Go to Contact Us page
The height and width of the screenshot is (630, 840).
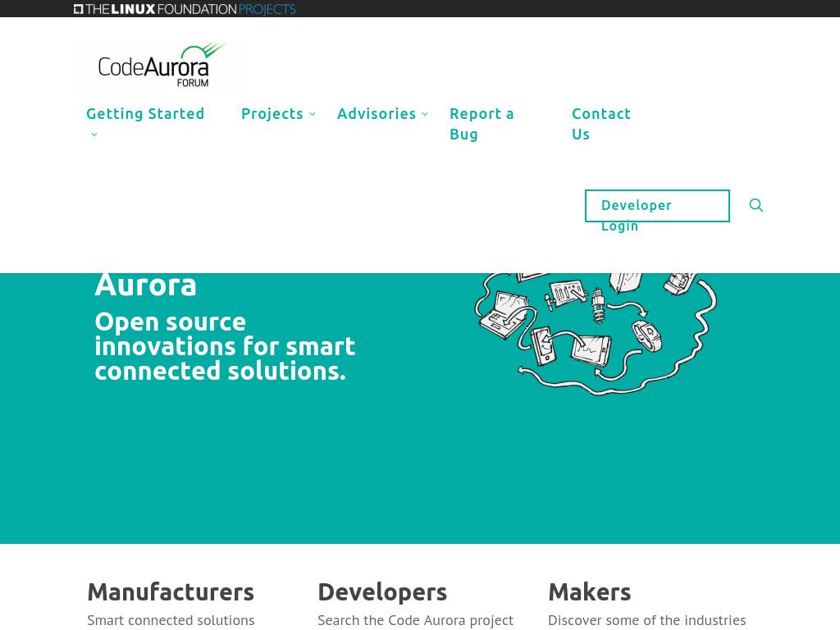[601, 124]
